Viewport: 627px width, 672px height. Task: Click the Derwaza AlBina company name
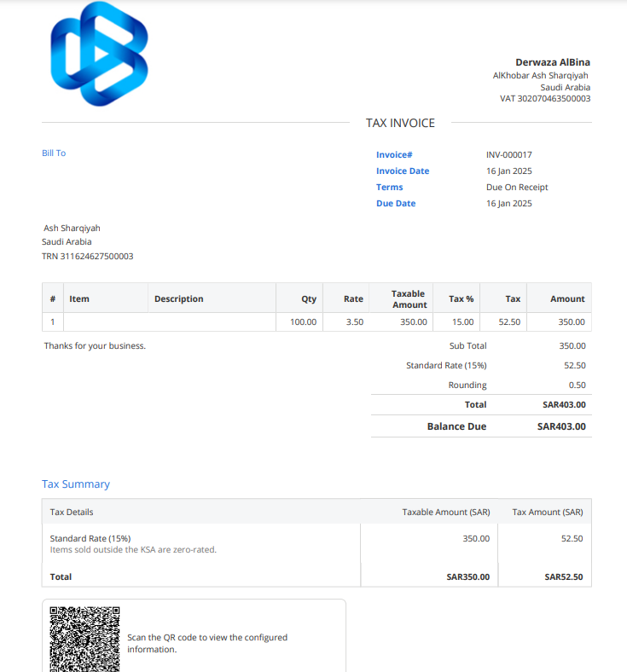[x=552, y=62]
